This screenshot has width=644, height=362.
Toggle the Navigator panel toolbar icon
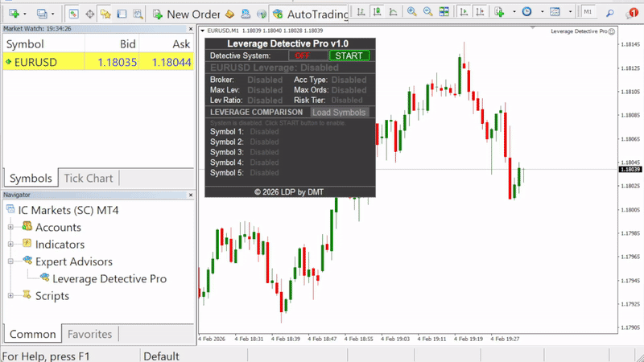[x=105, y=14]
